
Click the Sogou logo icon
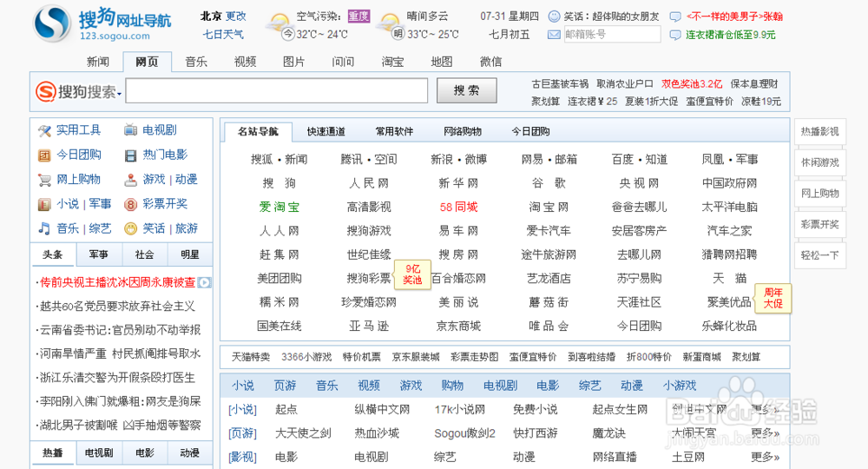tap(52, 23)
